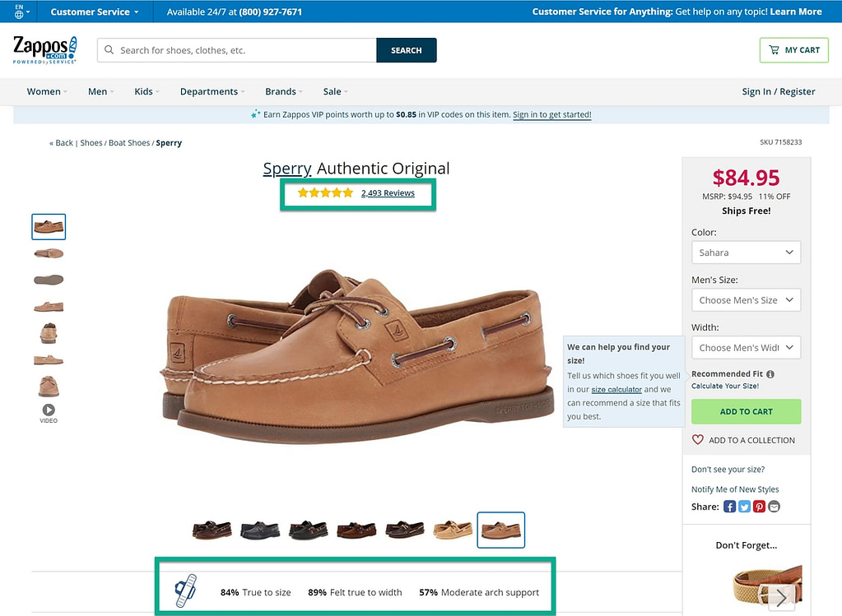
Task: Share the product via email
Action: tap(774, 506)
